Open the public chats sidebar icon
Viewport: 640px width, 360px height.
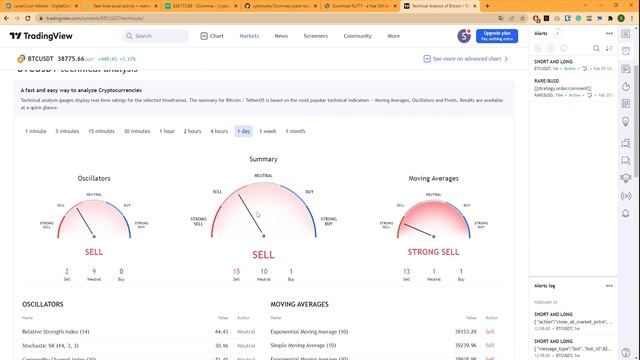tap(625, 143)
